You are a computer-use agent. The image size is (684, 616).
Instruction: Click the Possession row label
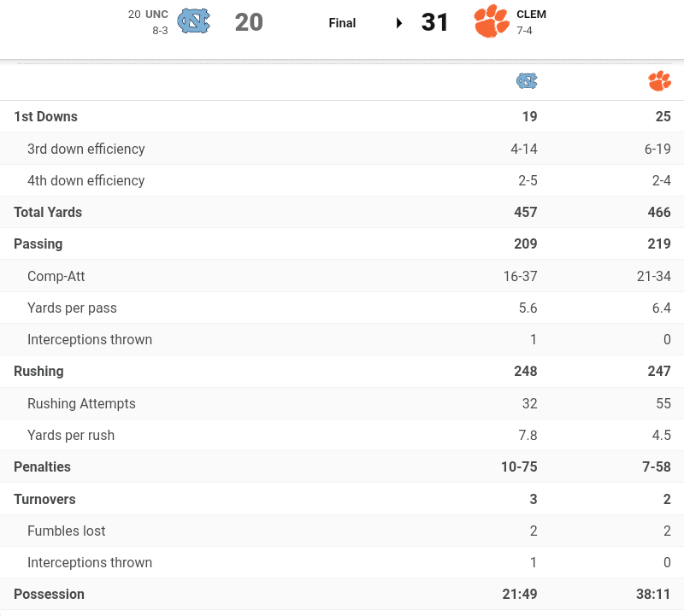coord(49,594)
